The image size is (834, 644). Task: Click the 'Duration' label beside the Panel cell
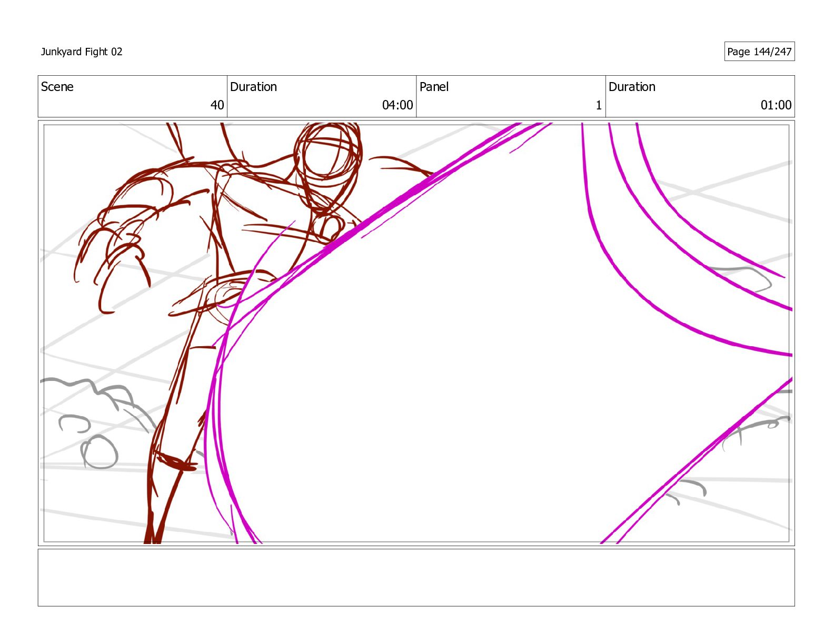[632, 87]
